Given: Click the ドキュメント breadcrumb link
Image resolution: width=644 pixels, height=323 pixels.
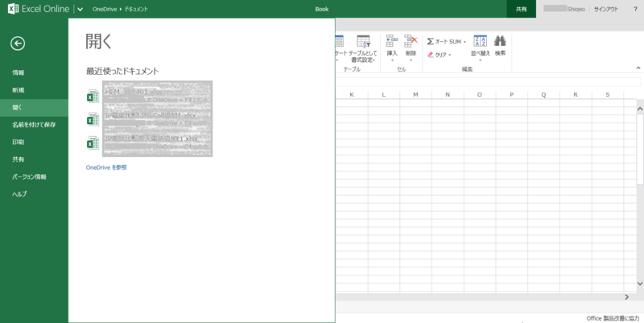Looking at the screenshot, I should click(x=136, y=9).
